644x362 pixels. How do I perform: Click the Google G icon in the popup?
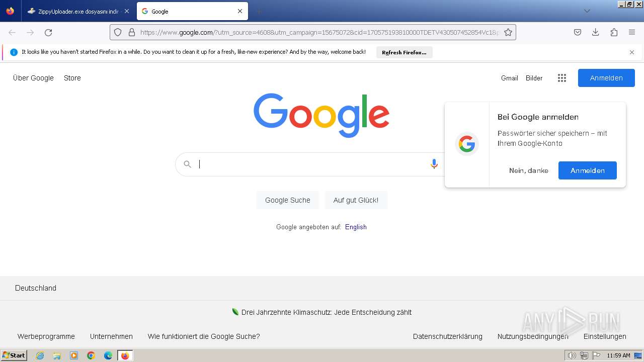coord(467,144)
